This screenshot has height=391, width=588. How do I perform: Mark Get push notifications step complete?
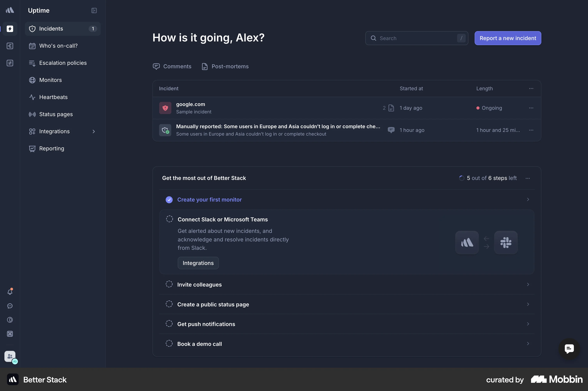(x=169, y=323)
